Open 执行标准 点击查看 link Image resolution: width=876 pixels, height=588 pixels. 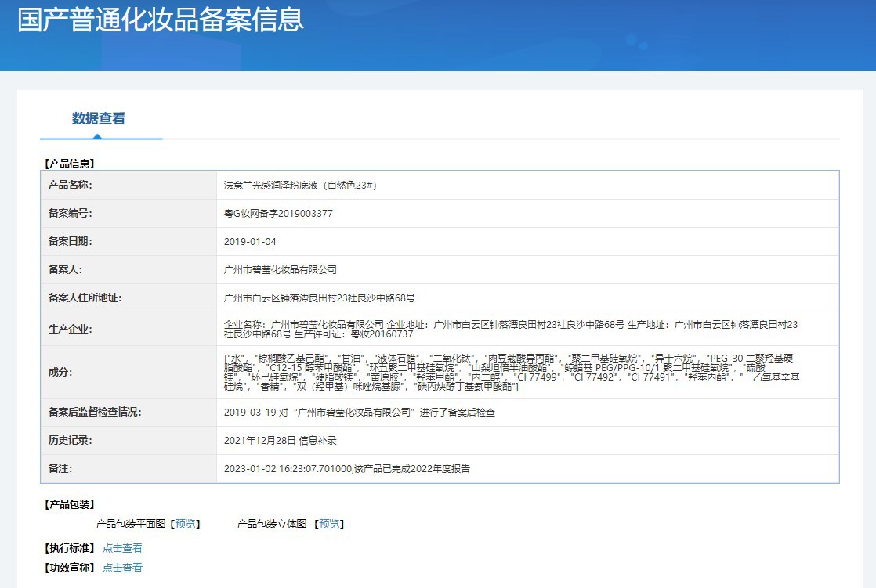122,548
